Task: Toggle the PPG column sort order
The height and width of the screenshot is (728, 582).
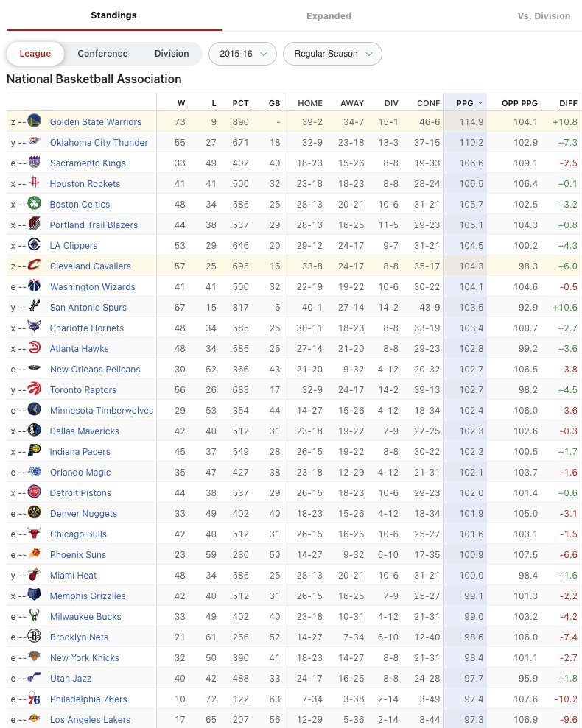Action: (x=469, y=103)
